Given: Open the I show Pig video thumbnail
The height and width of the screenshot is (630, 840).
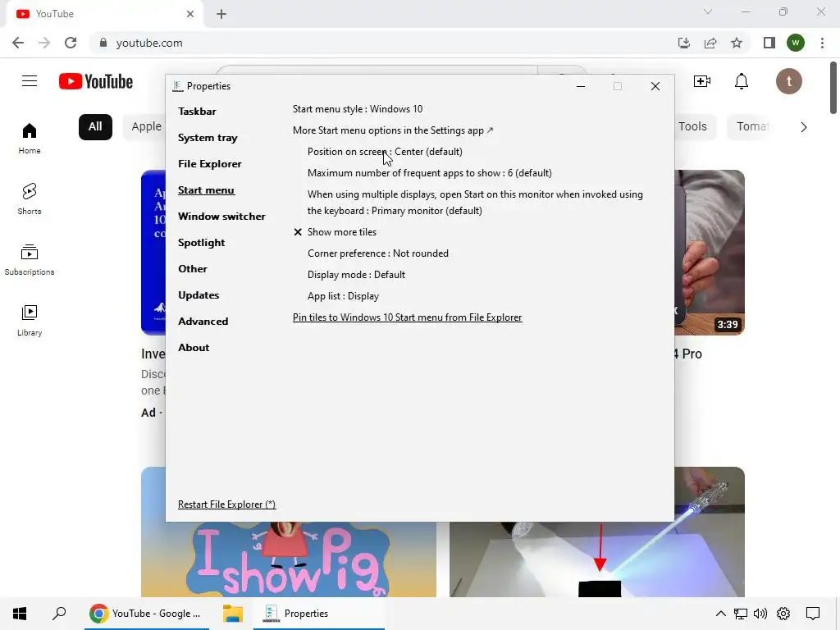Looking at the screenshot, I should (288, 559).
